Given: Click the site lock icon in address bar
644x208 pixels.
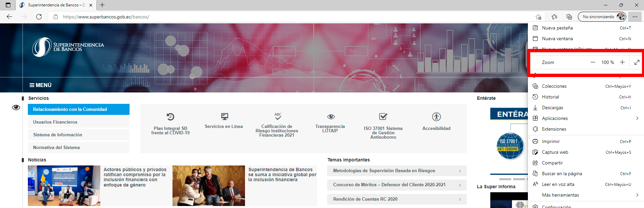Looking at the screenshot, I should click(x=56, y=17).
